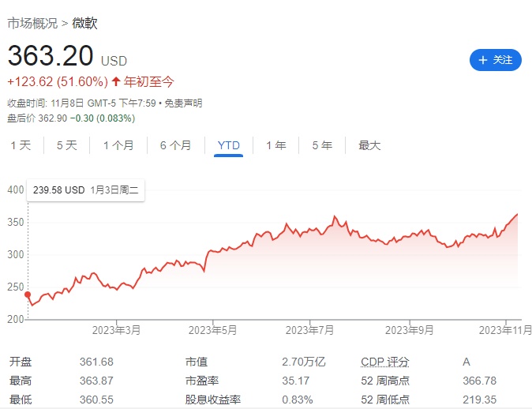Viewport: 532px width, 409px height.
Task: View the 5年 chart range
Action: [x=321, y=145]
